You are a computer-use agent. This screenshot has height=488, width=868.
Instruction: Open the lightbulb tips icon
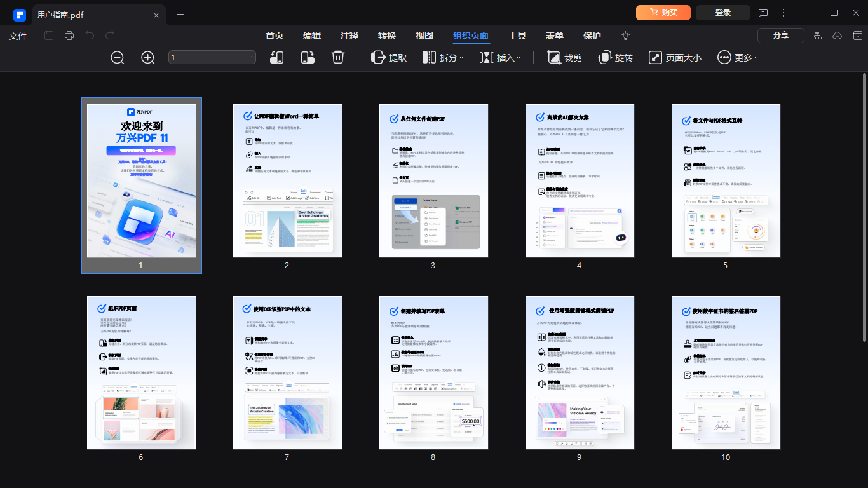[626, 36]
